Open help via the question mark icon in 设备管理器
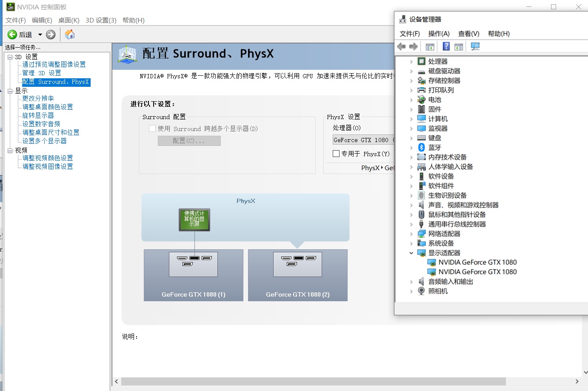Screen dimensions: 588x391 446,47
